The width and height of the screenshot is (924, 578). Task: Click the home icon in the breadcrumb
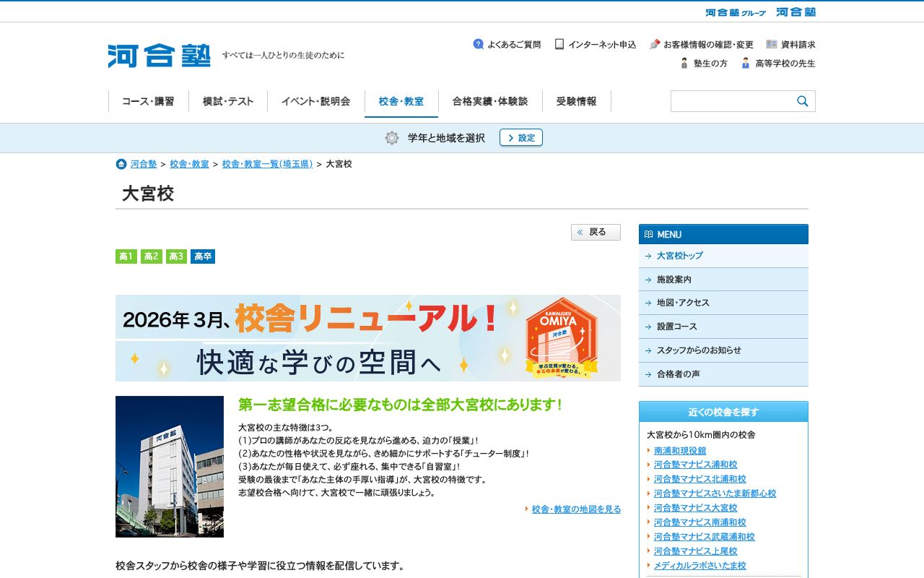pos(121,164)
